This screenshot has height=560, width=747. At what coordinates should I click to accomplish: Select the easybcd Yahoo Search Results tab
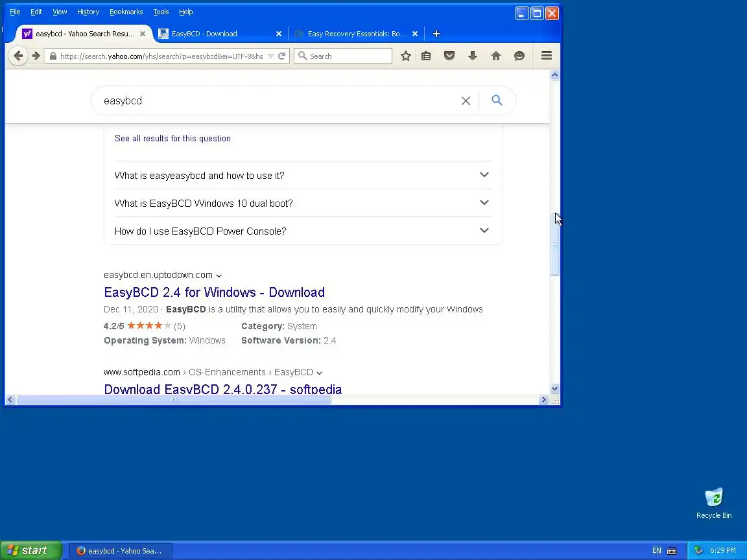(x=85, y=34)
